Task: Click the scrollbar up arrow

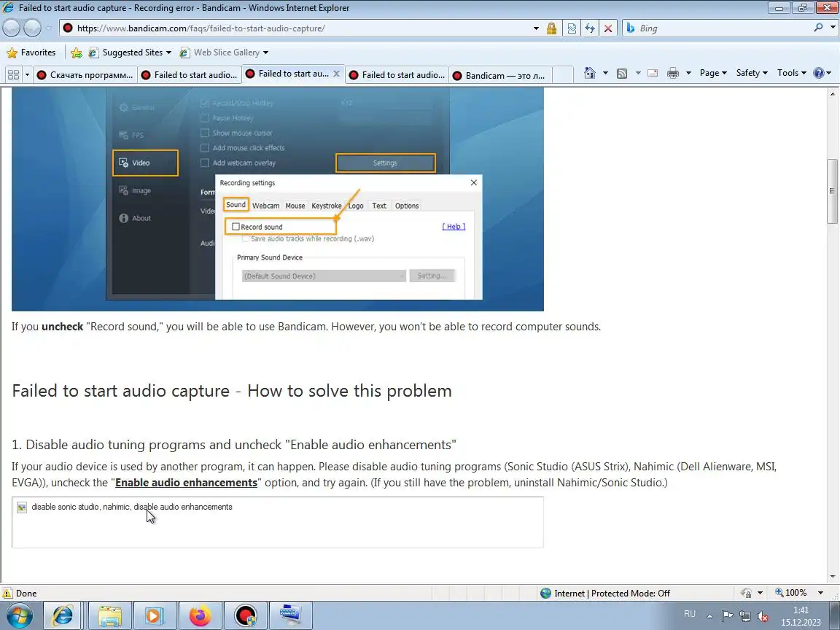Action: pos(832,93)
